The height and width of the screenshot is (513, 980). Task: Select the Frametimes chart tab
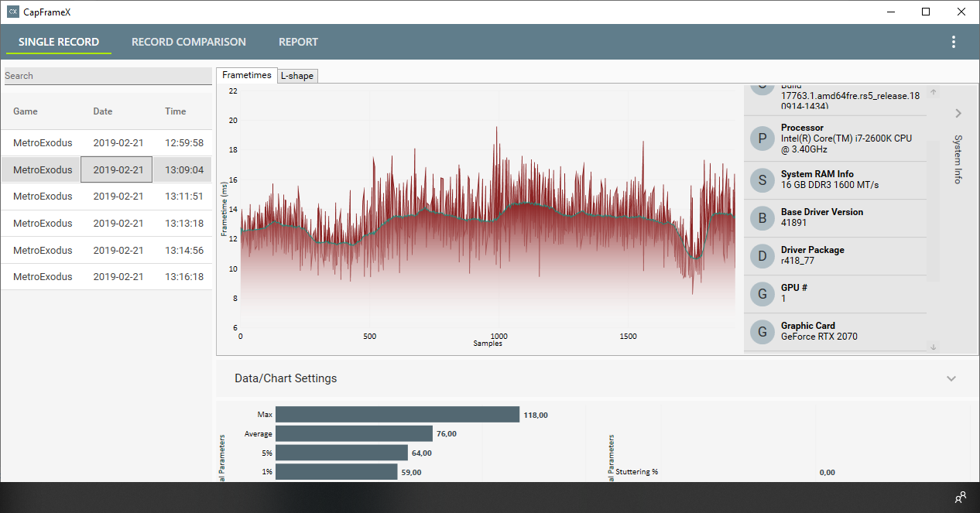[x=247, y=75]
